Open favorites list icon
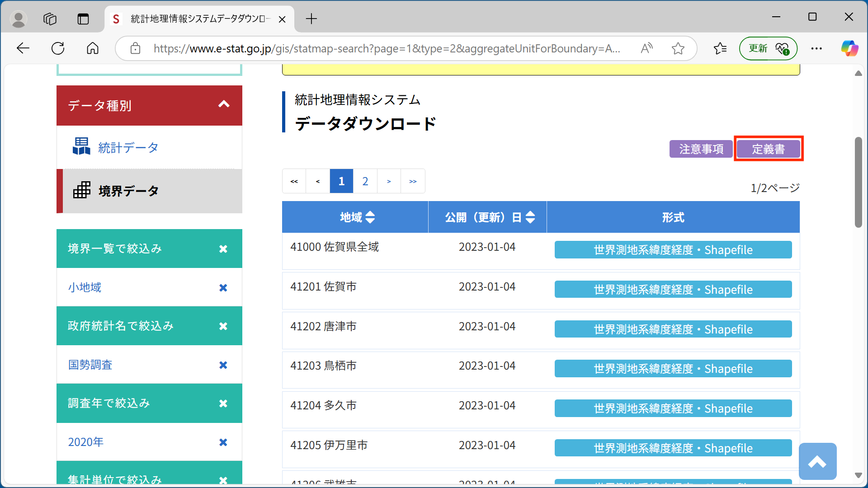This screenshot has width=868, height=488. point(720,48)
